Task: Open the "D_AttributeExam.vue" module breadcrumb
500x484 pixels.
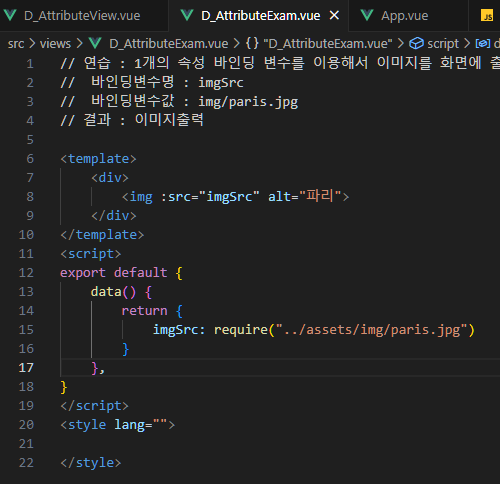Action: 328,44
